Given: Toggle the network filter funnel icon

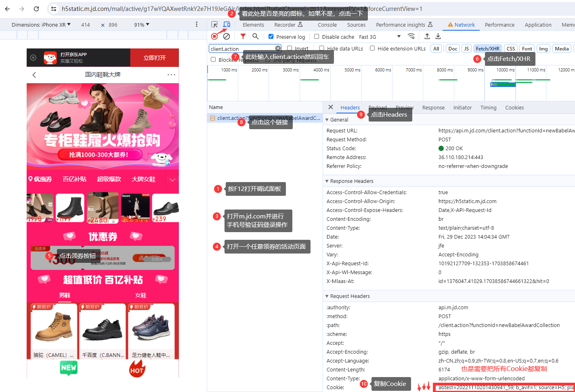Looking at the screenshot, I should point(243,36).
